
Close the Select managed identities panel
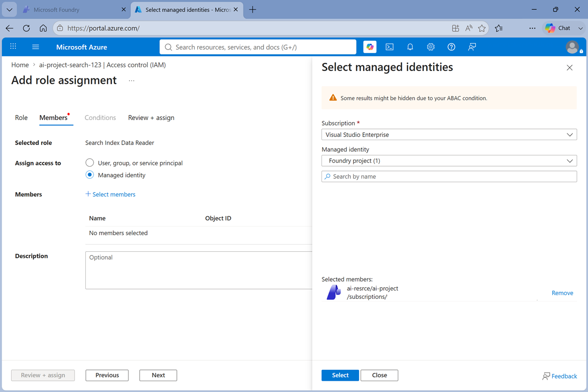(x=569, y=68)
